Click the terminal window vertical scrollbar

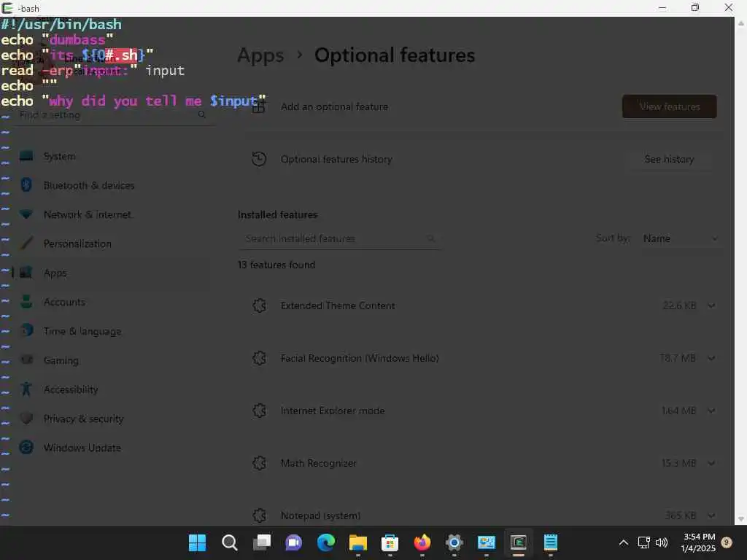tap(741, 271)
